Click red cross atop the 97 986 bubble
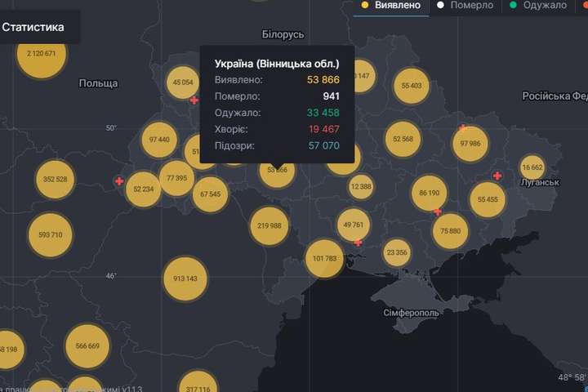Screen dimensions: 588x392 pyautogui.click(x=464, y=128)
